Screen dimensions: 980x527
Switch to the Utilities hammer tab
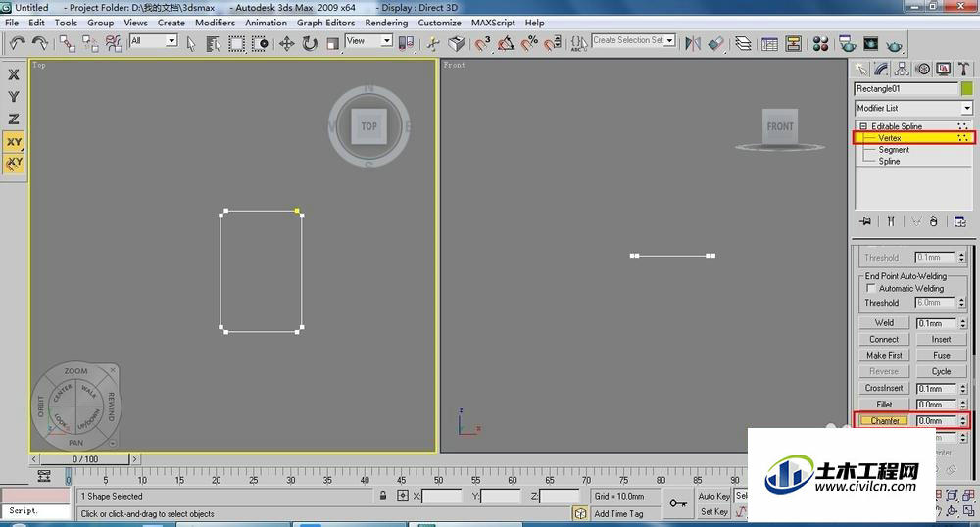pos(963,69)
